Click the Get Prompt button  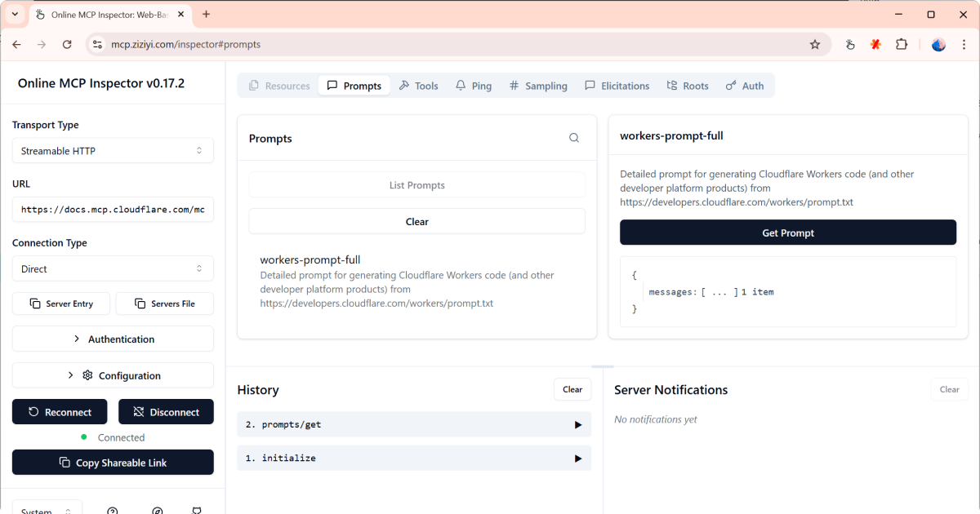(x=788, y=233)
